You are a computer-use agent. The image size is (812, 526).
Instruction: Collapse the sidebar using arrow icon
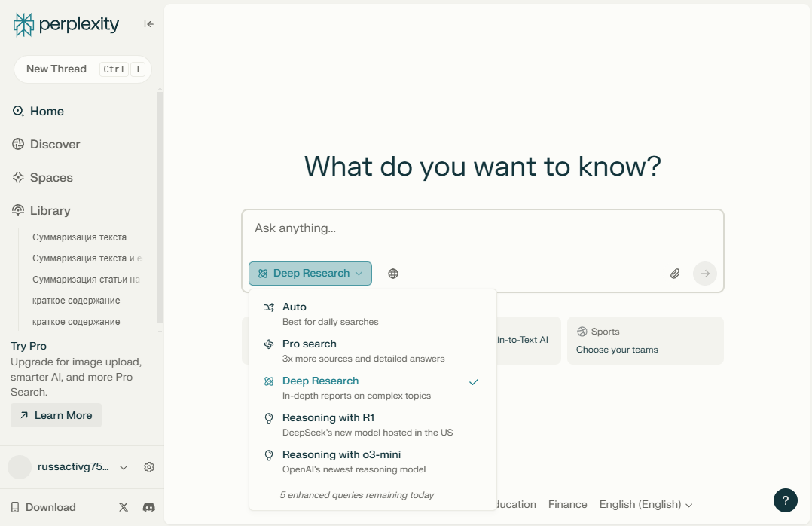pos(148,24)
